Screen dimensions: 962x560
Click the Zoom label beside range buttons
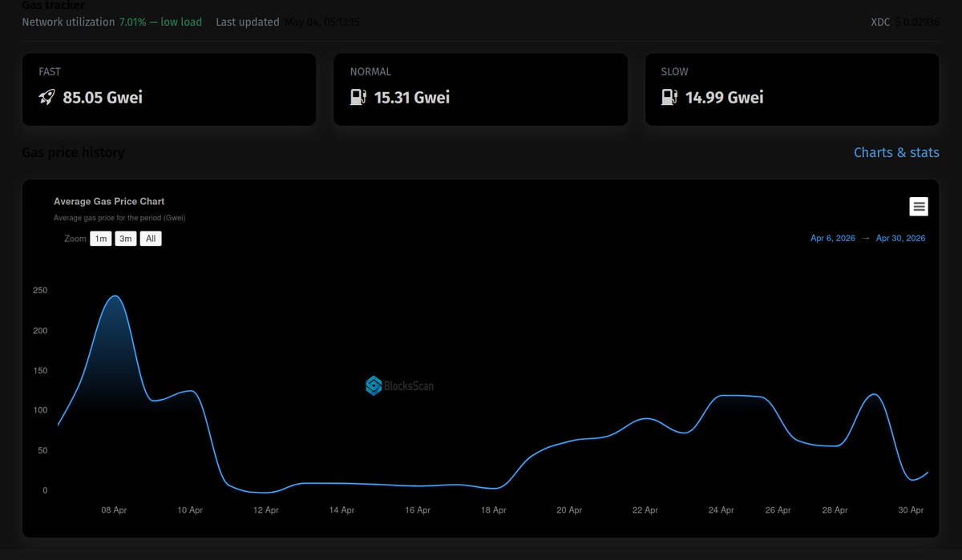[x=75, y=239]
